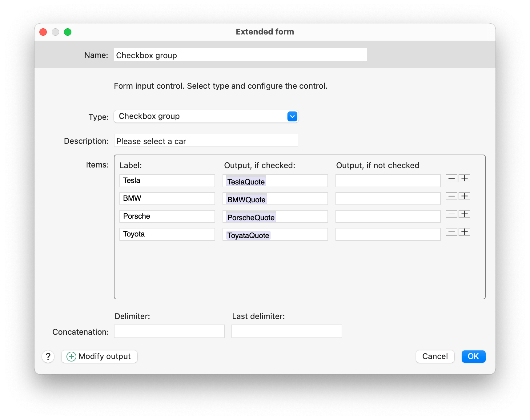Click the 'Output, if not checked' column header
This screenshot has width=530, height=420.
[378, 165]
